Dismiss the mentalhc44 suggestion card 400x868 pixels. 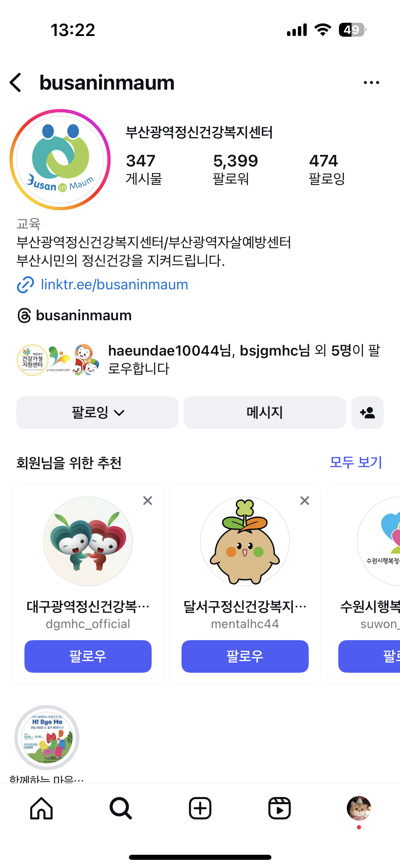pyautogui.click(x=305, y=500)
